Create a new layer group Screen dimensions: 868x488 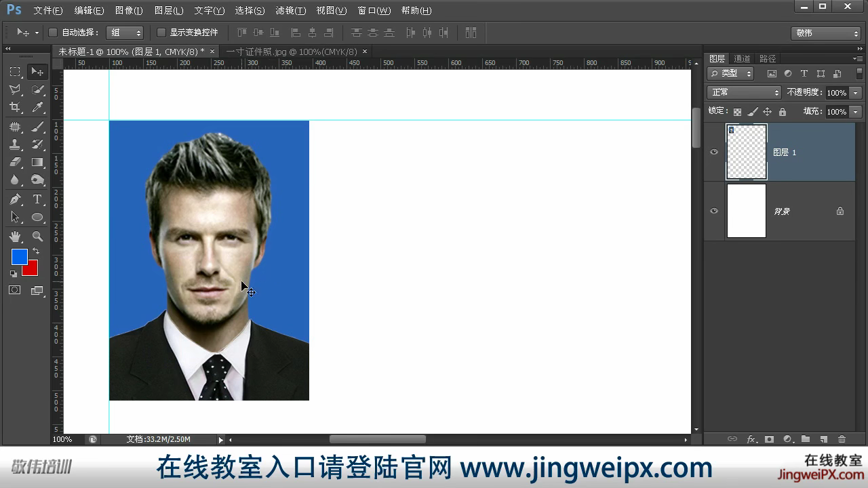pos(806,439)
